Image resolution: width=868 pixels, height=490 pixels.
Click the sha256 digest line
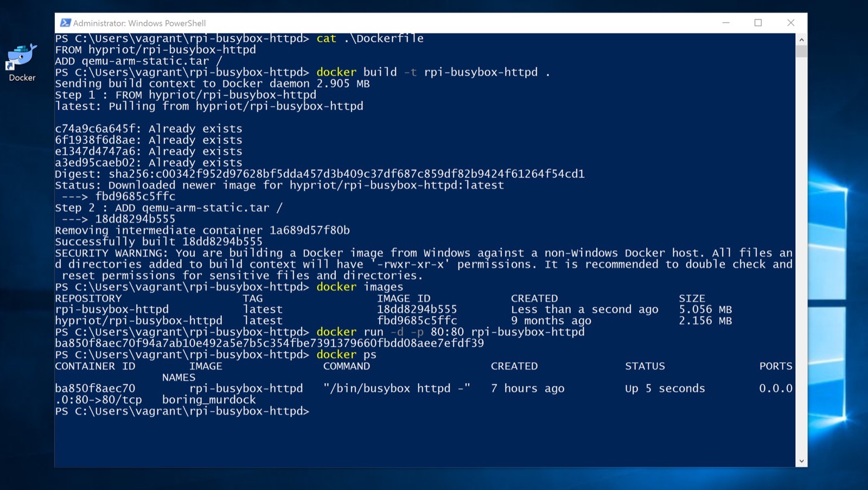pyautogui.click(x=320, y=174)
